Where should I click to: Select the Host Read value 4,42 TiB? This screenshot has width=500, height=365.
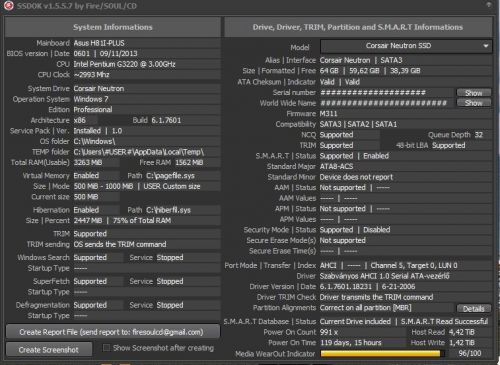pyautogui.click(x=462, y=332)
